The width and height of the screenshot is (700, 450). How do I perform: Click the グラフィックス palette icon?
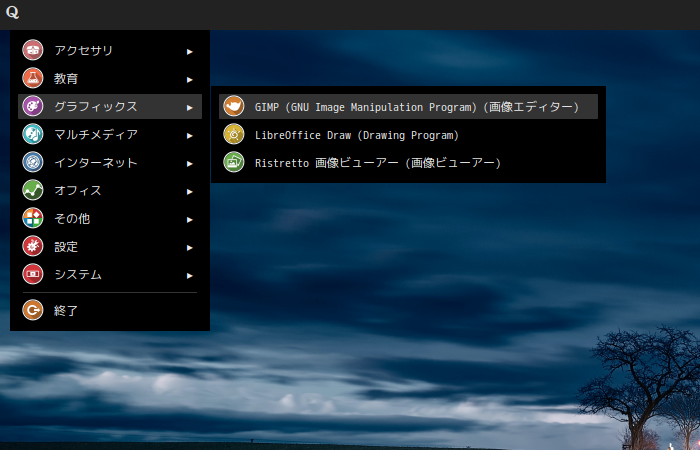33,106
